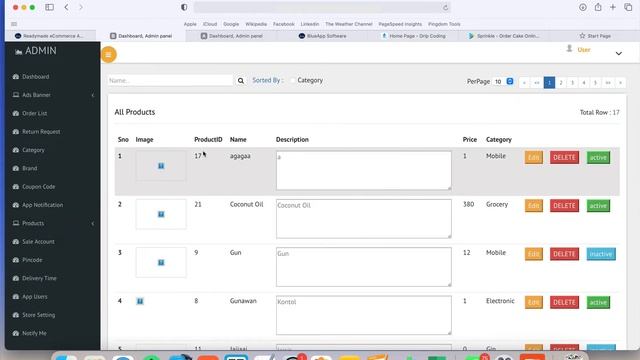Click image thumbnail for Gun
This screenshot has height=360, width=640.
tap(161, 262)
